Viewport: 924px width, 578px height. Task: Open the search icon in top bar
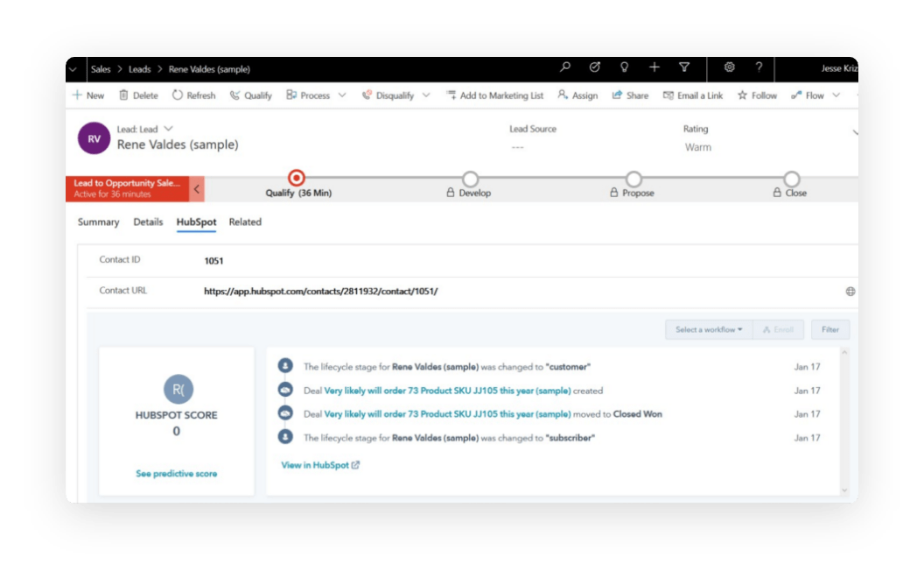point(564,67)
